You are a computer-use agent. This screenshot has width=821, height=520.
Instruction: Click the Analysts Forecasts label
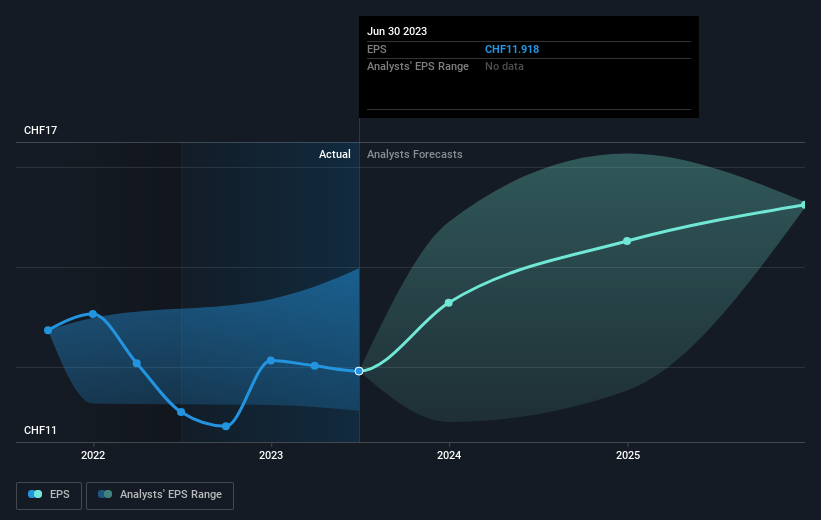415,154
